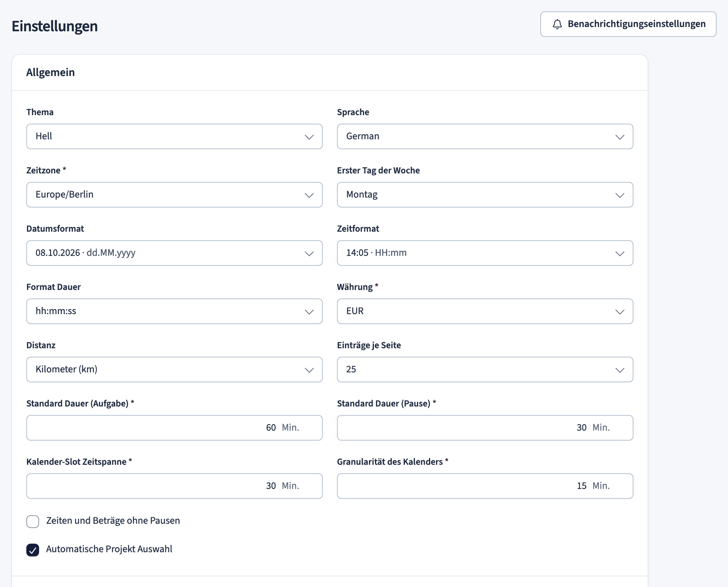
Task: Open the Zeitformat dropdown
Action: [485, 253]
